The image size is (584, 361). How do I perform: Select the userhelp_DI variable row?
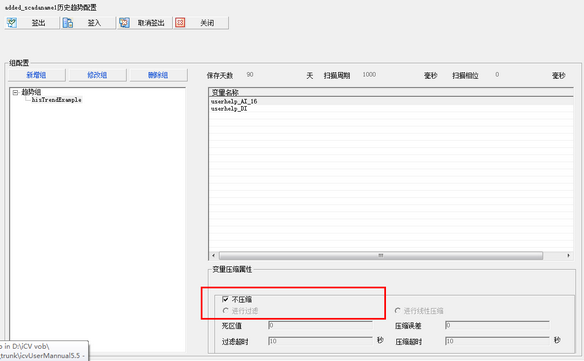click(x=391, y=109)
